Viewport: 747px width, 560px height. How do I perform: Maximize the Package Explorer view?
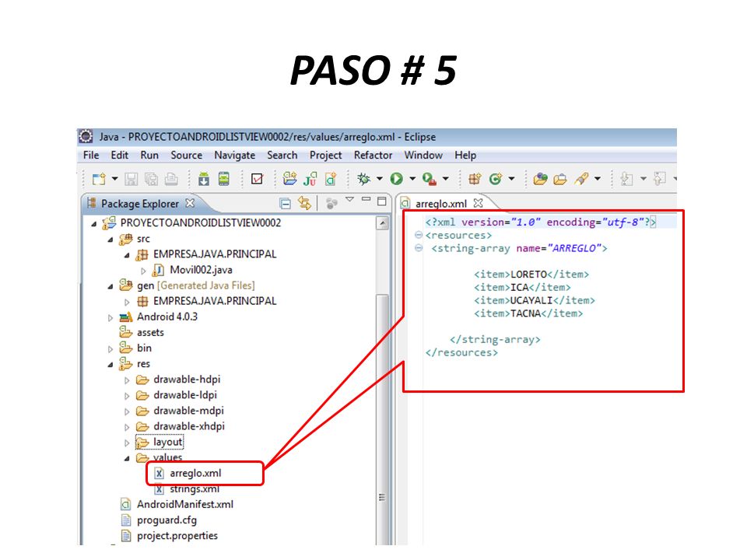point(381,201)
